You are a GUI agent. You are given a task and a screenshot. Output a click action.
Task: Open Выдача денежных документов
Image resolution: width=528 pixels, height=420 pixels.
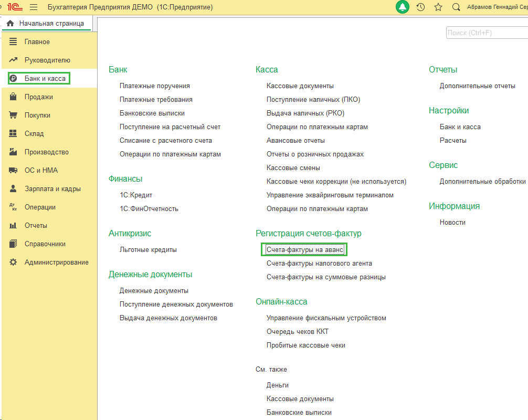(168, 318)
